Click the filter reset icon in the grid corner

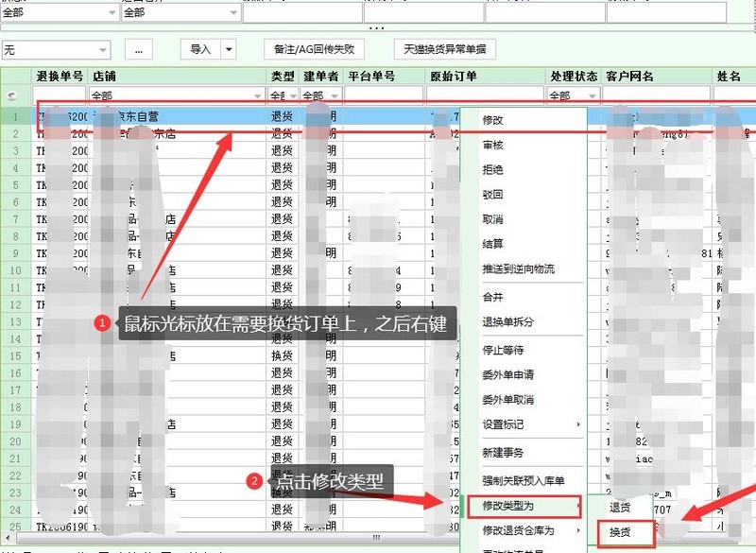(9, 95)
